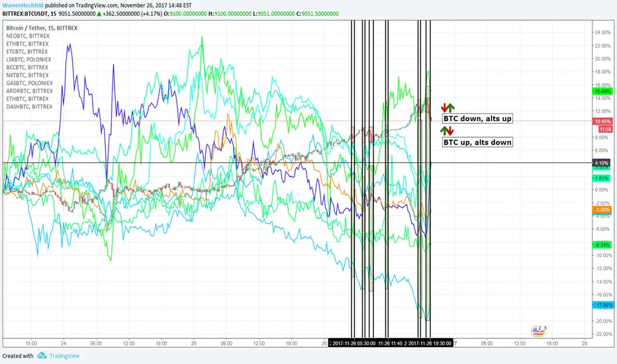
Task: Click the close value C:9051.50000000
Action: (x=318, y=14)
